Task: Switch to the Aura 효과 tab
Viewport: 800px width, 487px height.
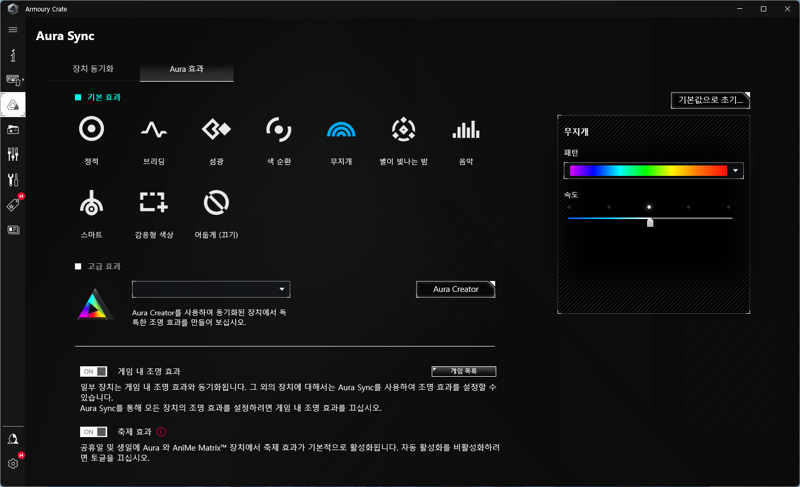Action: click(x=187, y=69)
